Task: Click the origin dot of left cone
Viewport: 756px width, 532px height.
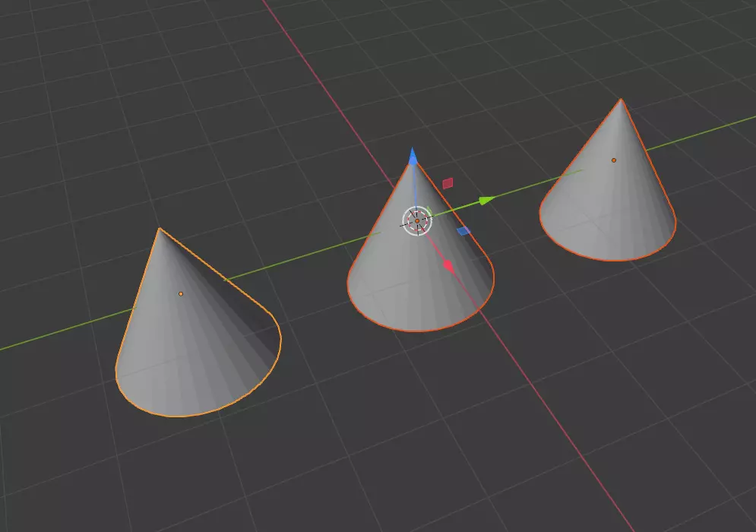Action: 181,293
